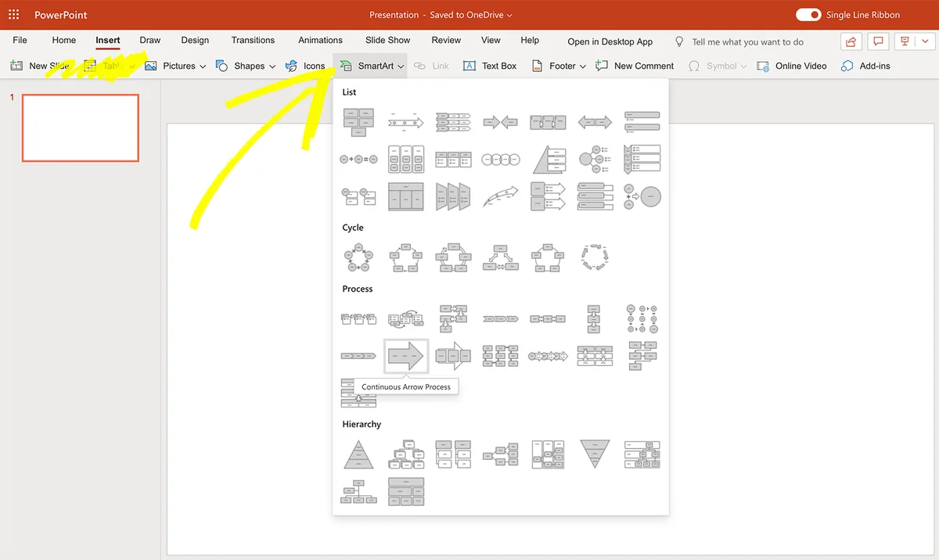Select the basic cycle layout with circles
The width and height of the screenshot is (939, 560).
click(359, 257)
